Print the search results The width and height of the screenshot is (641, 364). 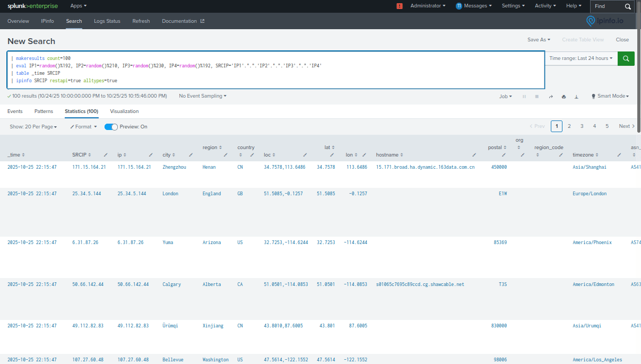[564, 96]
